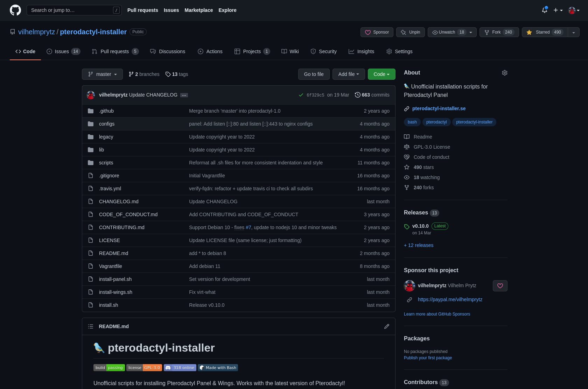Viewport: 588px width, 389px height.
Task: Open the vilhelmprytz owner link
Action: (x=36, y=32)
